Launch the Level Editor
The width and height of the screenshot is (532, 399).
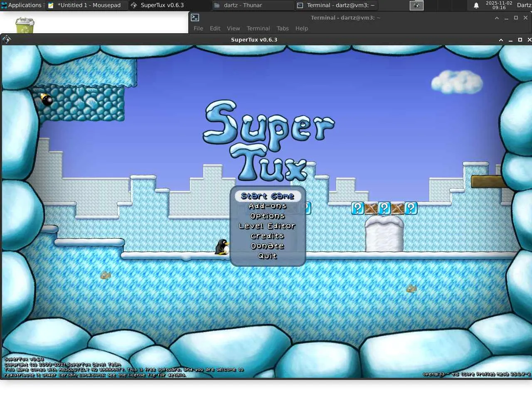(267, 226)
